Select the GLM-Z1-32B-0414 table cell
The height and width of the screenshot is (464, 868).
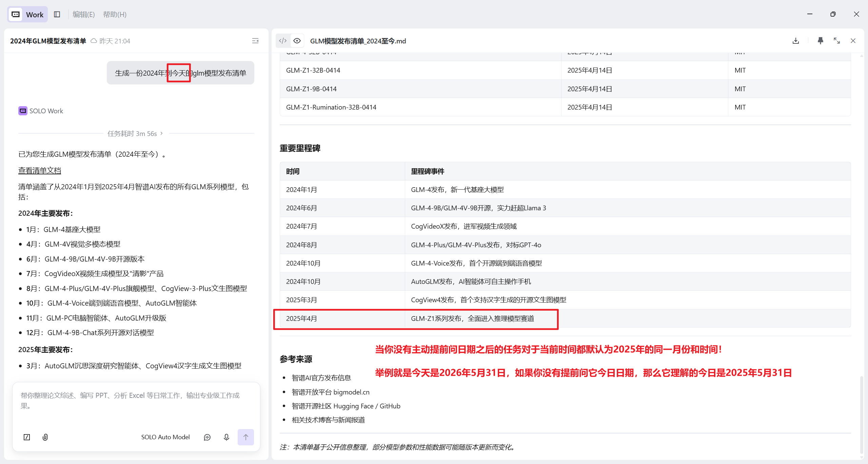pos(420,70)
